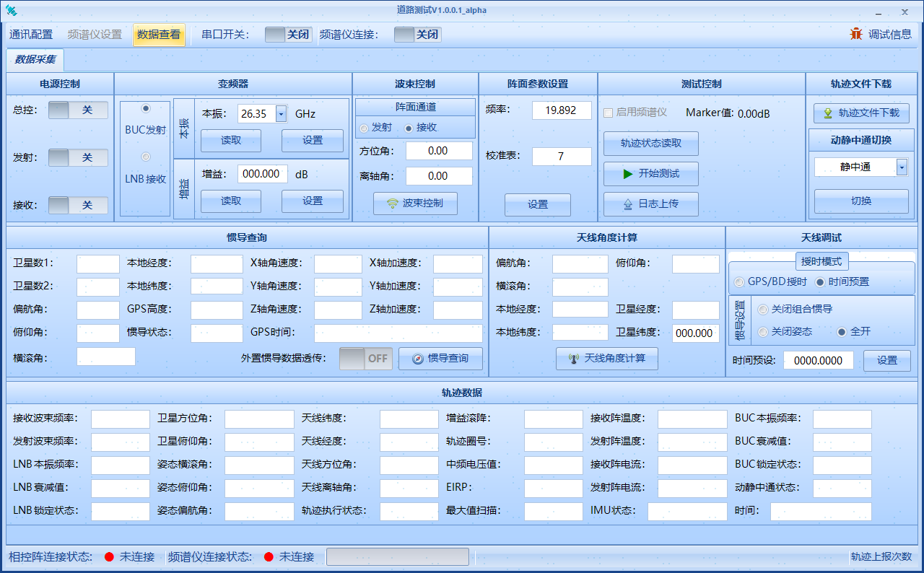Click the 校准表 input field
Image resolution: width=924 pixels, height=573 pixels.
562,157
